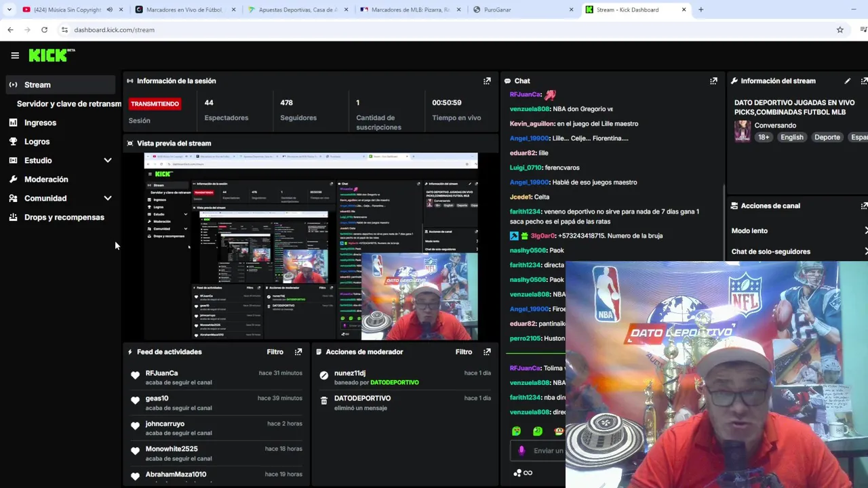This screenshot has height=488, width=868.
Task: Click the TRANSMITIENDO status badge
Action: pos(155,104)
